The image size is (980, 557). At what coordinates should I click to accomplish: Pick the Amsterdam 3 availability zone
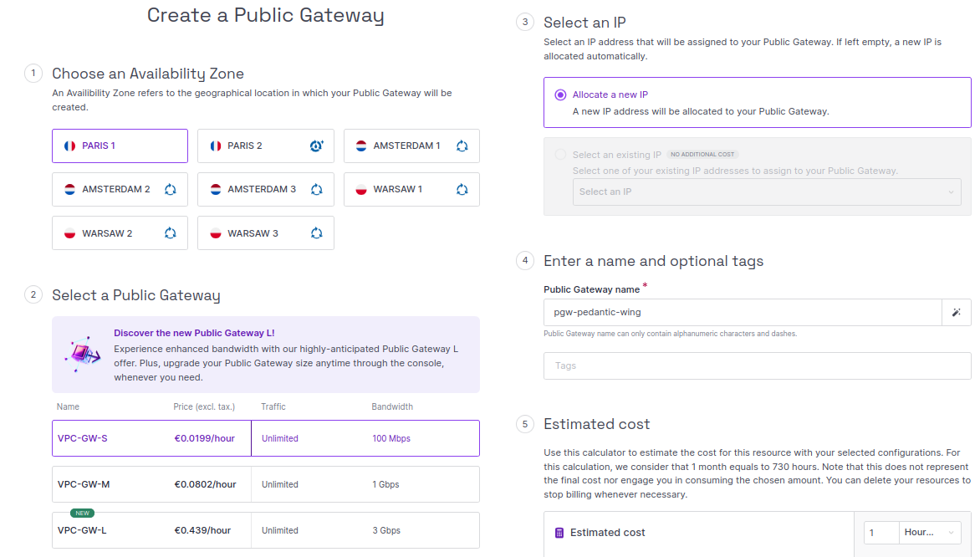coord(265,189)
